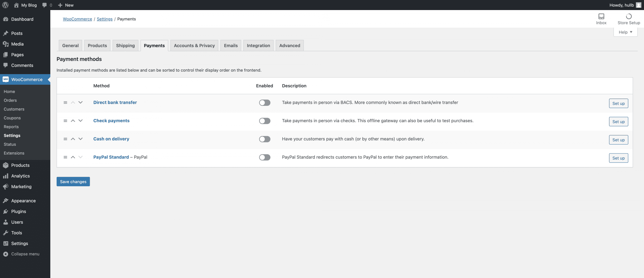This screenshot has width=644, height=278.
Task: Move PayPal Standard up with the arrow
Action: [73, 157]
